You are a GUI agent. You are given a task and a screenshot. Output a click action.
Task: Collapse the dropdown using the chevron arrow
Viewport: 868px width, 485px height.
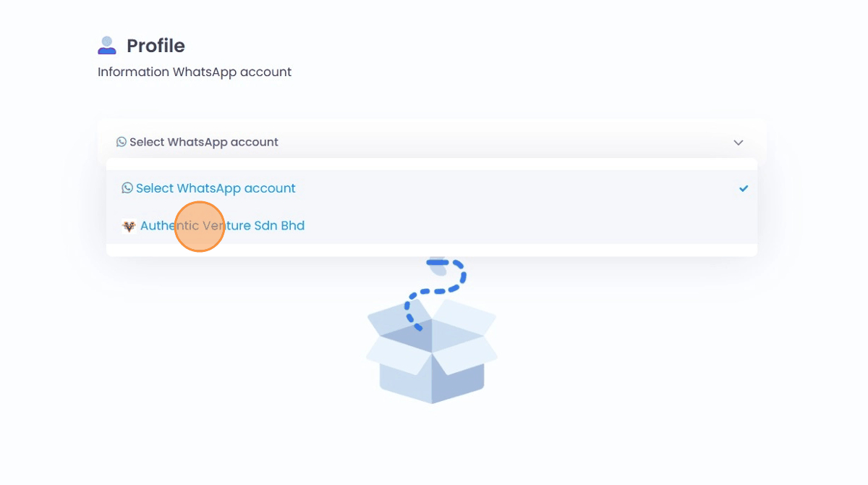pyautogui.click(x=739, y=143)
